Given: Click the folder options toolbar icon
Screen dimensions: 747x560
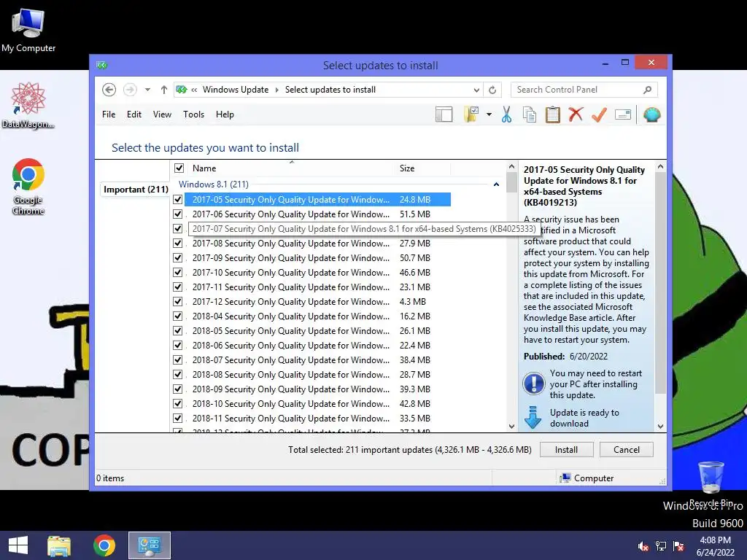Looking at the screenshot, I should tap(471, 114).
